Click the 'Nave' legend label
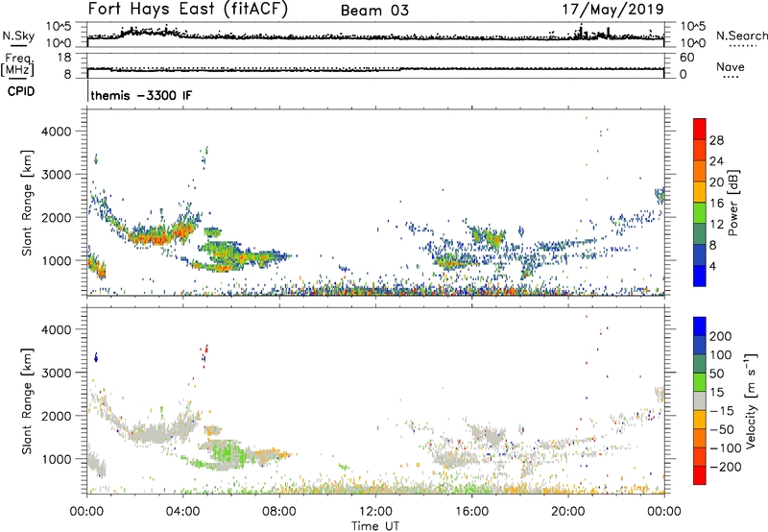This screenshot has height=532, width=768. pos(731,66)
